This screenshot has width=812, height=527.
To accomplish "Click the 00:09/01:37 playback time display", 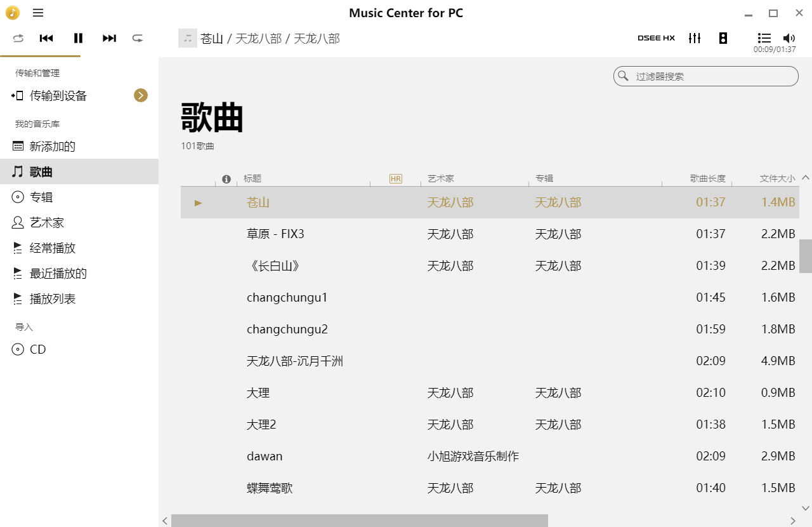I will click(775, 49).
